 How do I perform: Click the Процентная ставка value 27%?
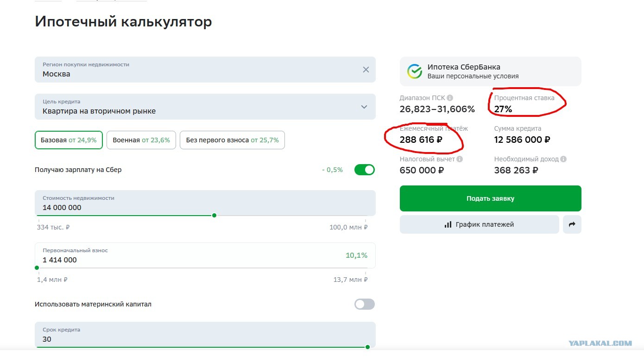coord(503,109)
